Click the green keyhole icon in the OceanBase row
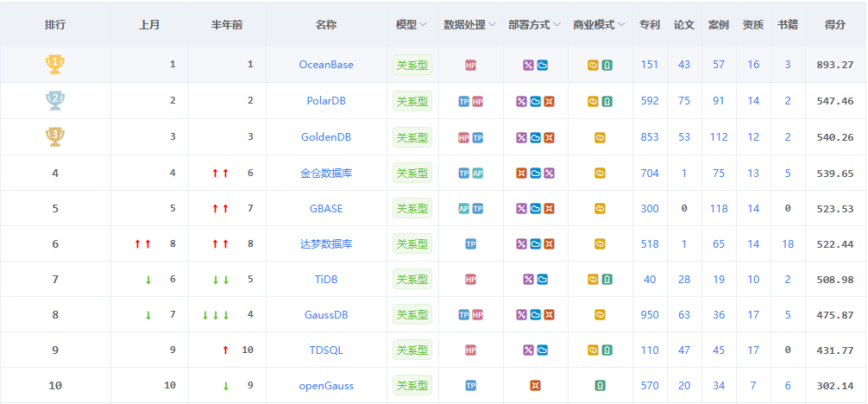This screenshot has width=868, height=404. click(607, 65)
